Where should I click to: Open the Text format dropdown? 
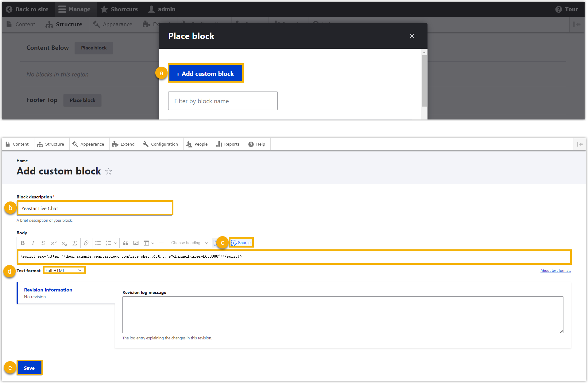tap(64, 271)
